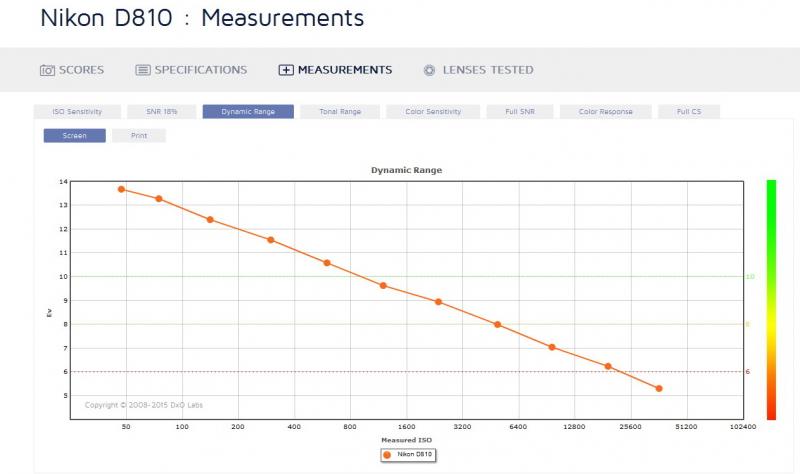Screen dimensions: 800x474
Task: Click the 'Measured ISO' axis label
Action: click(406, 440)
